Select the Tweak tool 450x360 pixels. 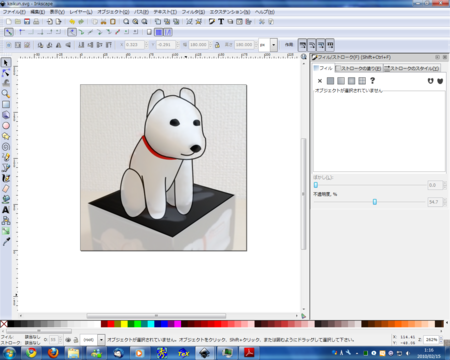[x=6, y=83]
